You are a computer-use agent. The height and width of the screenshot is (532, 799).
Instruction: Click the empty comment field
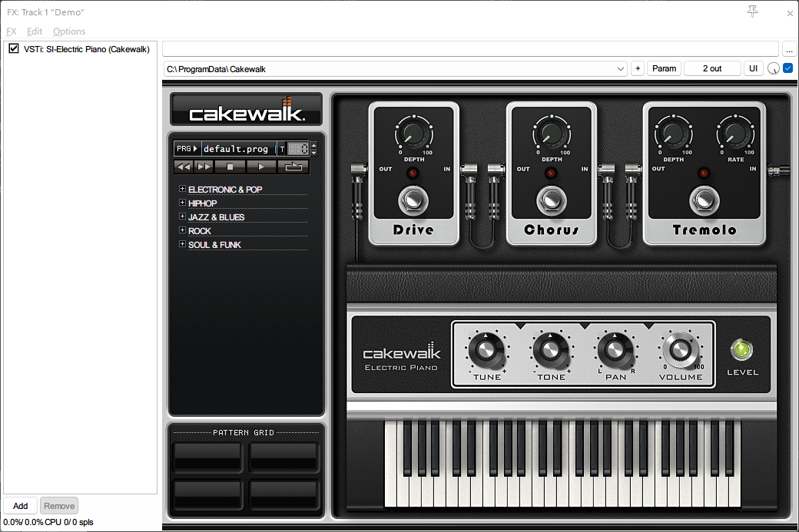point(470,49)
